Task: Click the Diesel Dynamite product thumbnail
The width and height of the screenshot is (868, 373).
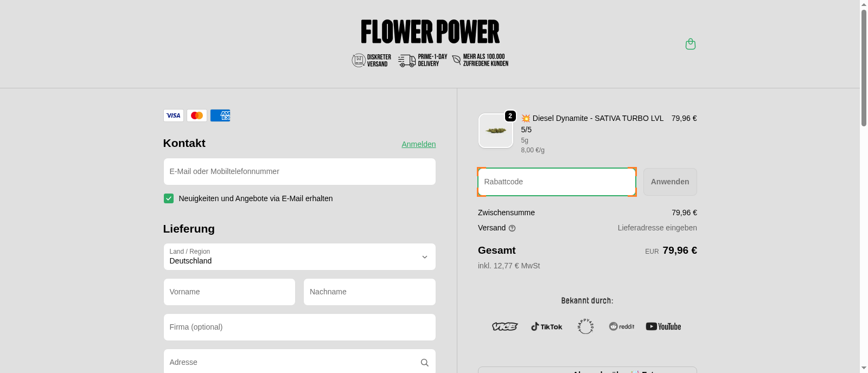Action: pyautogui.click(x=496, y=131)
